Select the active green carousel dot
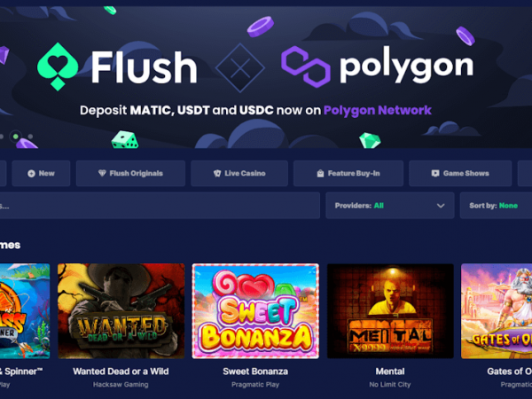The height and width of the screenshot is (399, 532). coord(16,137)
